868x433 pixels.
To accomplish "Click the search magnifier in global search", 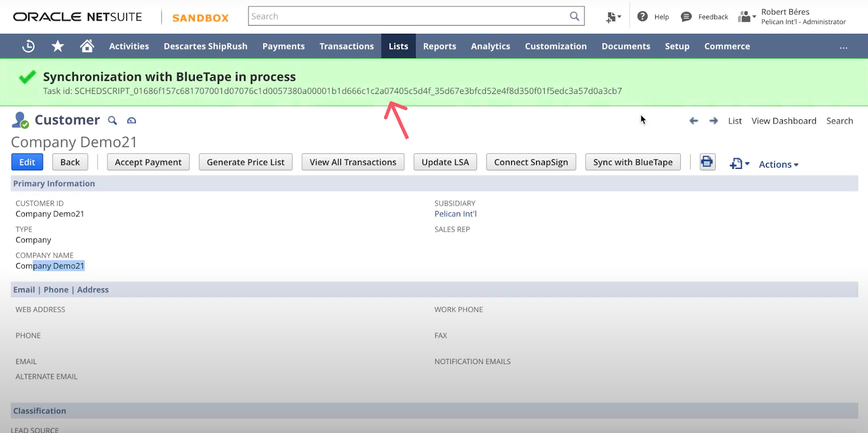I will (575, 16).
